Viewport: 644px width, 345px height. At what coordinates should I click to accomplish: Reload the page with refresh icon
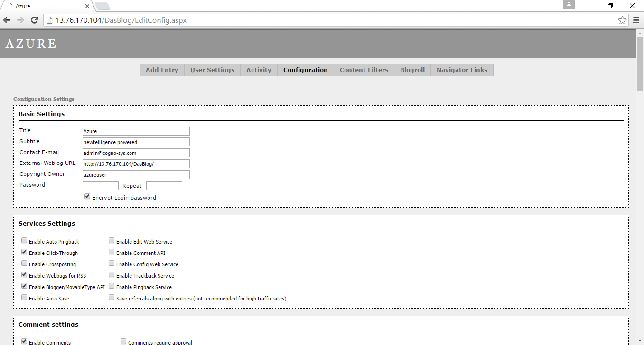click(x=34, y=20)
